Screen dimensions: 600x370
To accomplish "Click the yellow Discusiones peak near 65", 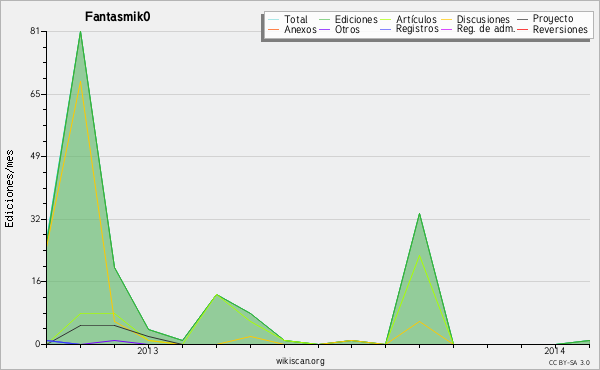I will pyautogui.click(x=80, y=81).
